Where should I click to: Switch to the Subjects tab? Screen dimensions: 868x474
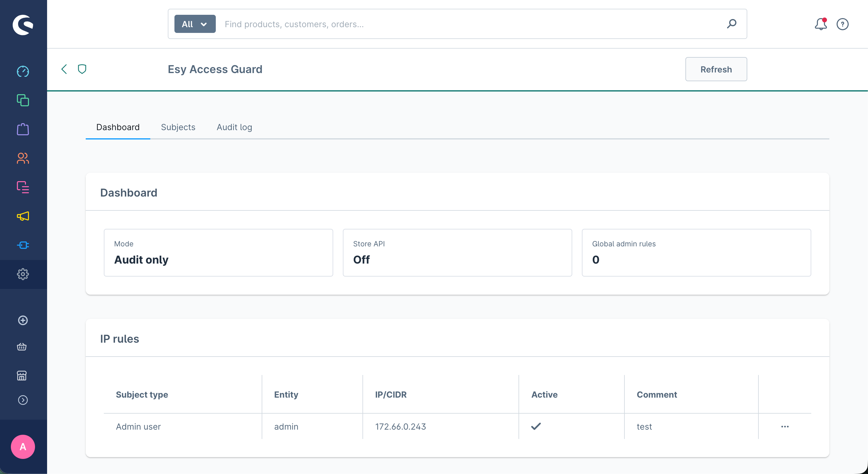(178, 127)
